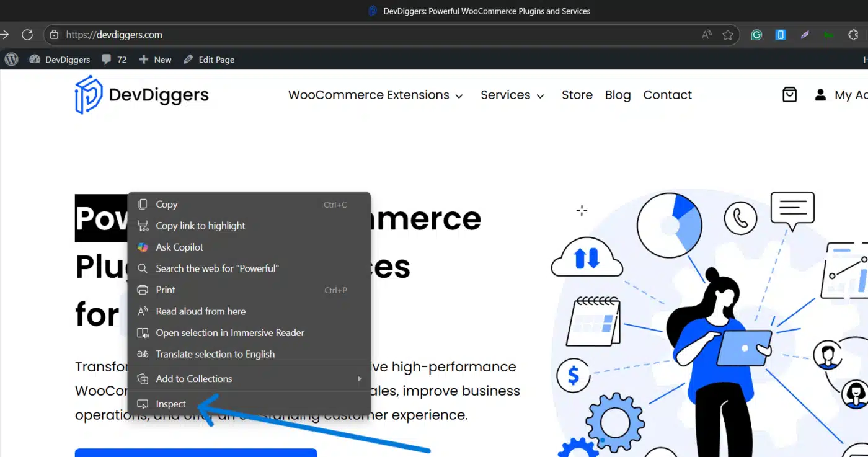Click the site lock icon in address bar
Image resolution: width=868 pixels, height=457 pixels.
[54, 35]
